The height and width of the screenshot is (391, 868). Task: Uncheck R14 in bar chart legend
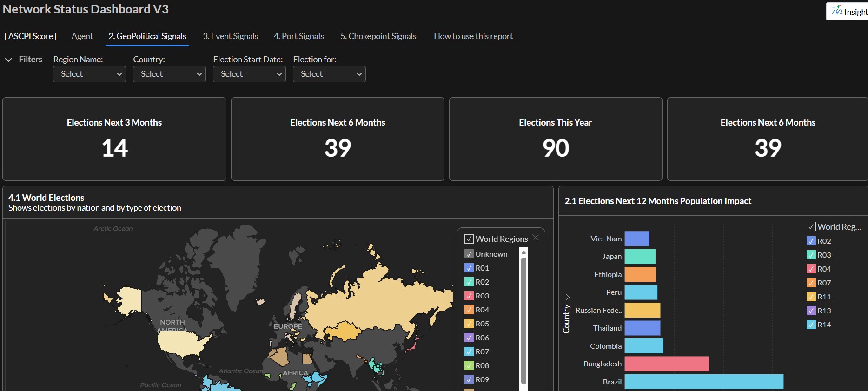click(x=811, y=325)
